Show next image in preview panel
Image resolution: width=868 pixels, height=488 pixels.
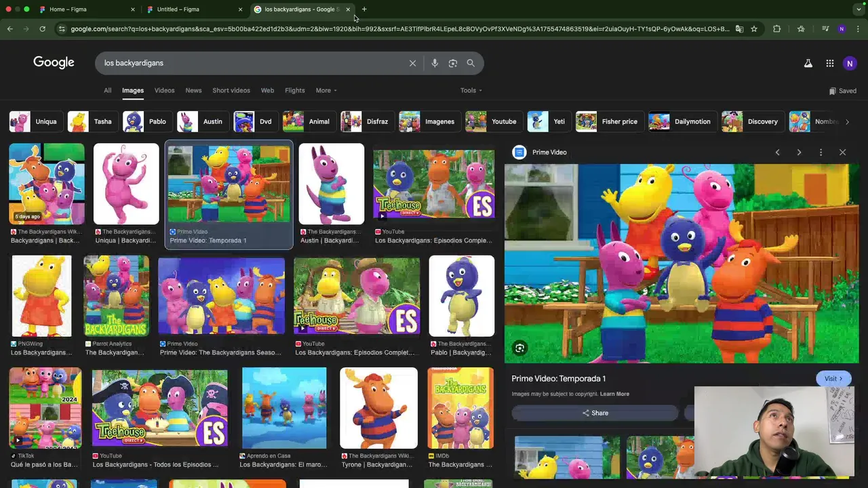coord(799,152)
